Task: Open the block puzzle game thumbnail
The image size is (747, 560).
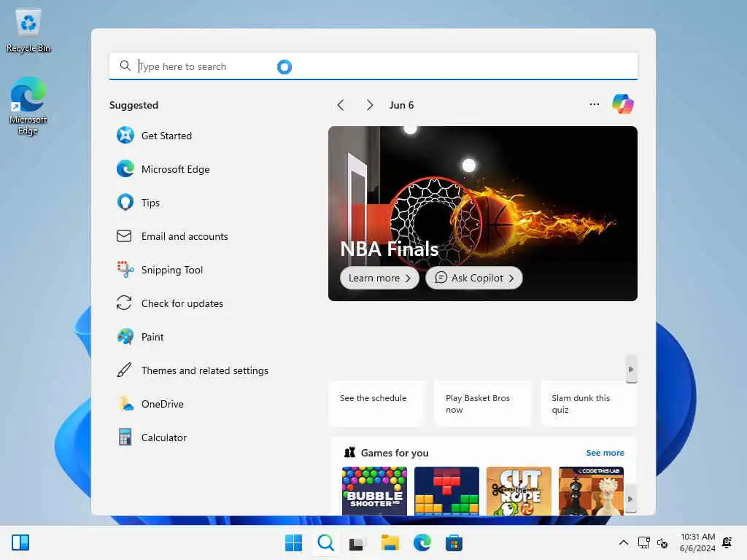Action: pyautogui.click(x=446, y=491)
